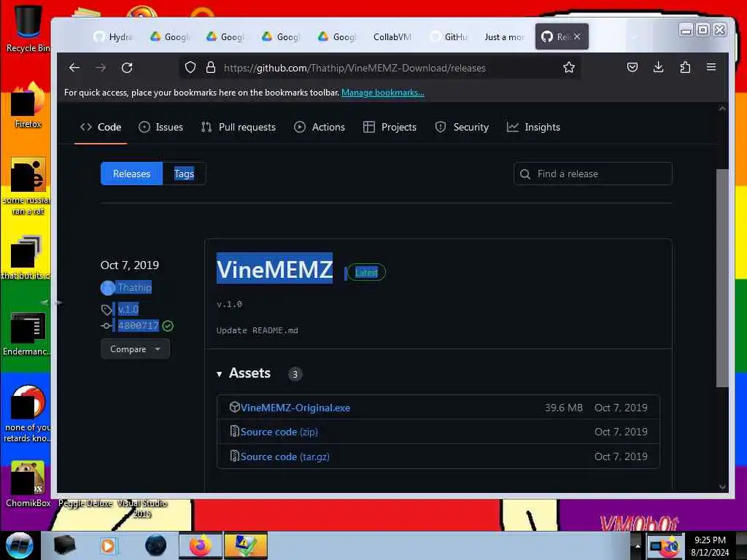
Task: Open commit 4800717 link
Action: pos(138,326)
